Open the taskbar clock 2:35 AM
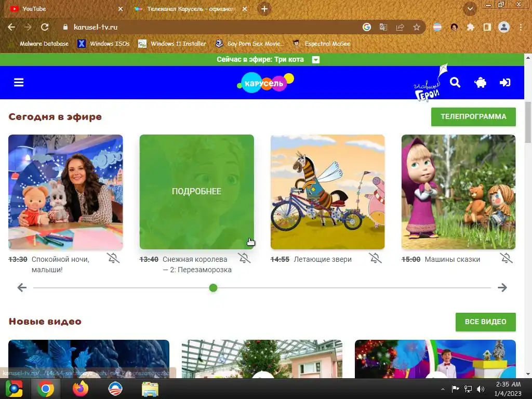Screen dimensions: 532x399 point(508,389)
